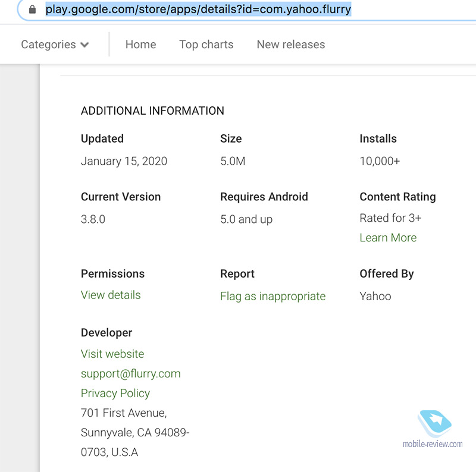
Task: Select the Requires Android label
Action: (264, 197)
